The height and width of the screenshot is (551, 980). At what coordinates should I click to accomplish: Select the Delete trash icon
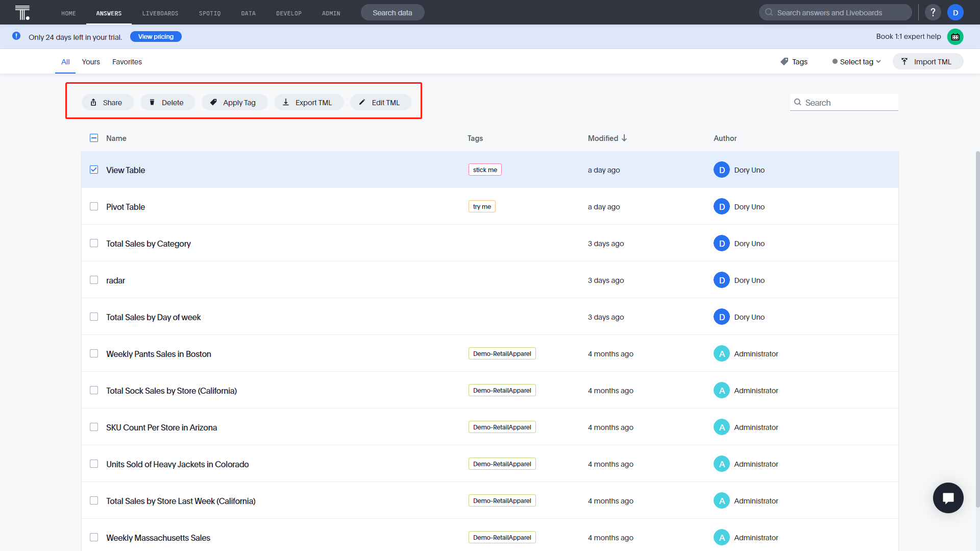[152, 102]
